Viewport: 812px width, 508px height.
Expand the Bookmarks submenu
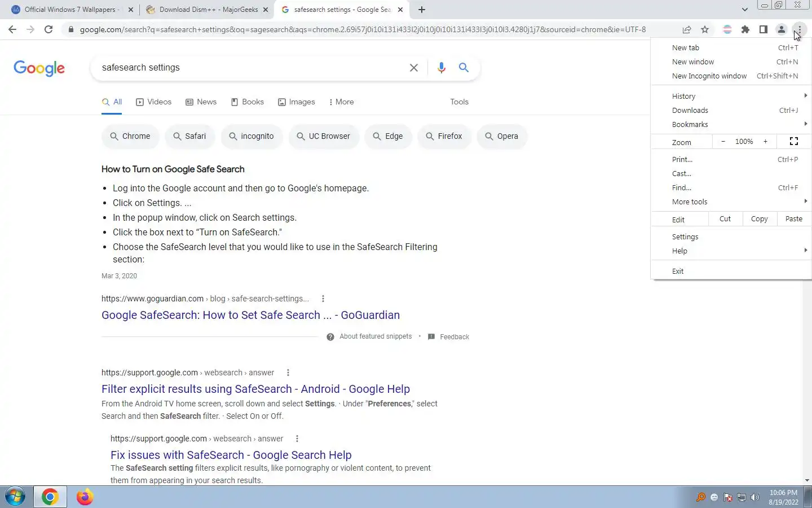pyautogui.click(x=731, y=125)
